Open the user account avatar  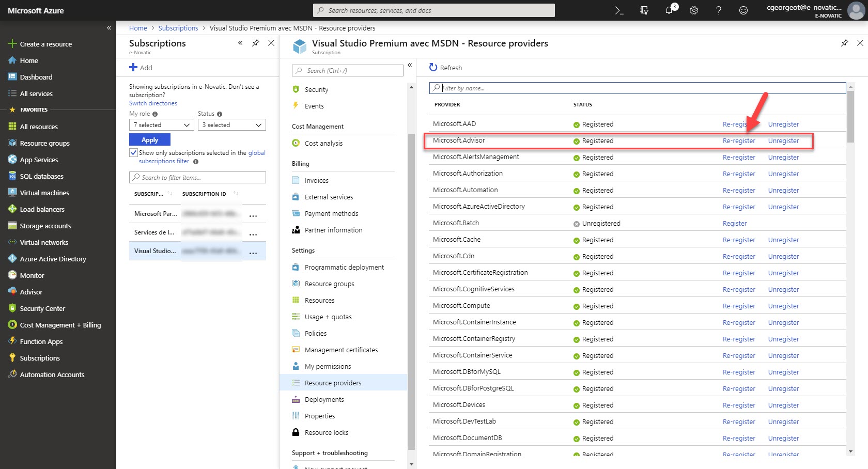856,10
